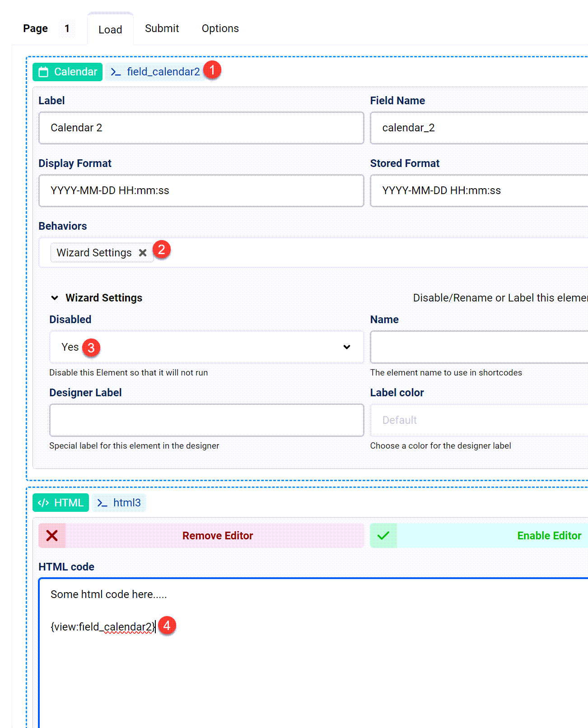Select the Load tab

pyautogui.click(x=110, y=30)
